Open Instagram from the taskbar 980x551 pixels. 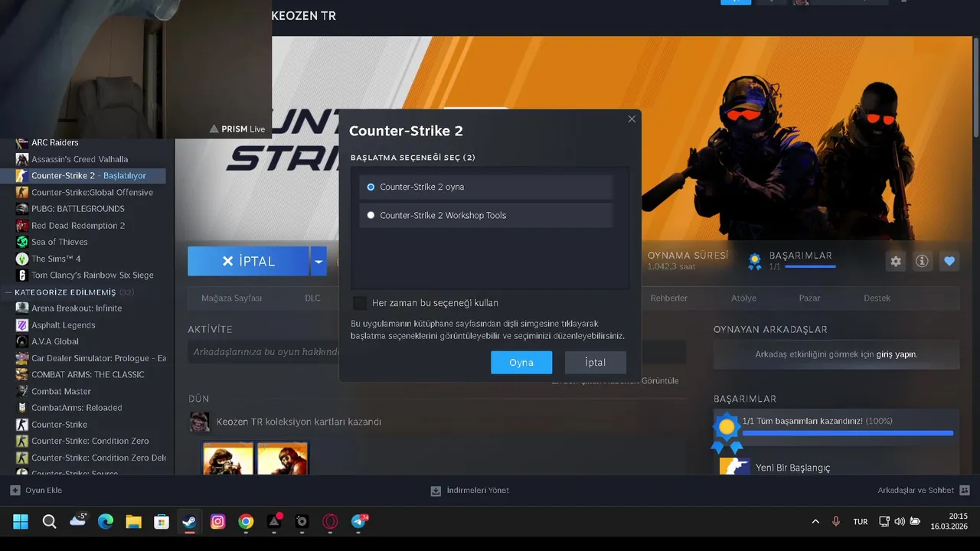(x=217, y=522)
